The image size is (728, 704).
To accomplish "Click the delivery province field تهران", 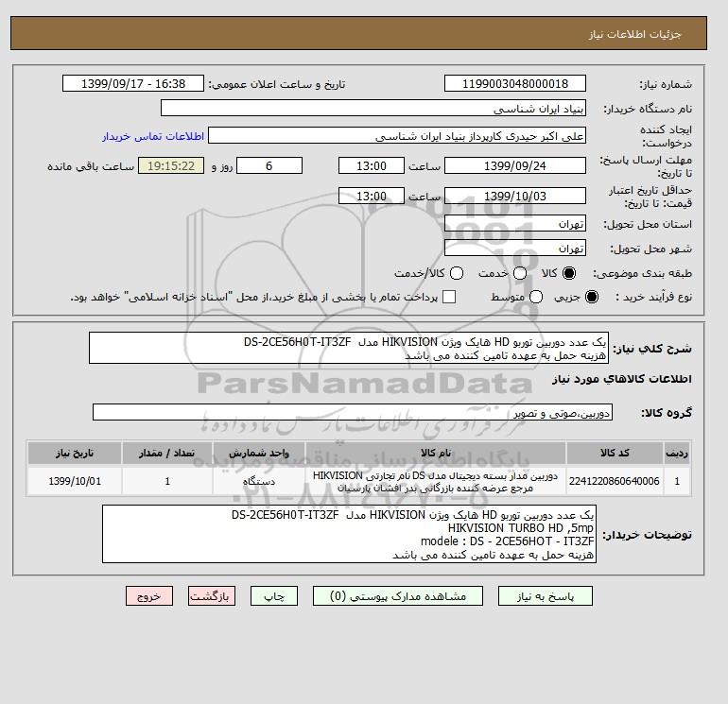I will click(x=515, y=224).
